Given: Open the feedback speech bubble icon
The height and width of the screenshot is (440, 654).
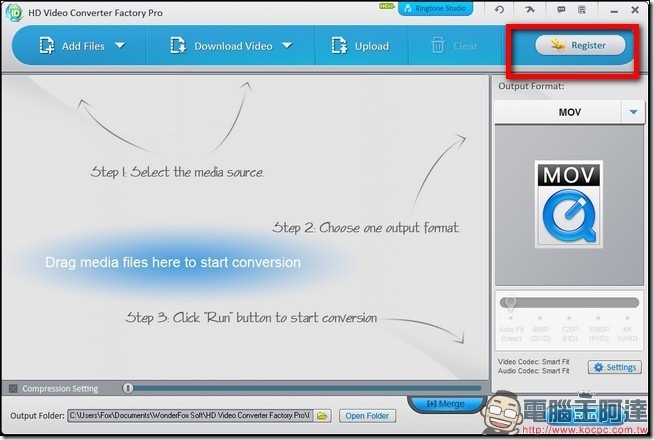Looking at the screenshot, I should (x=561, y=9).
